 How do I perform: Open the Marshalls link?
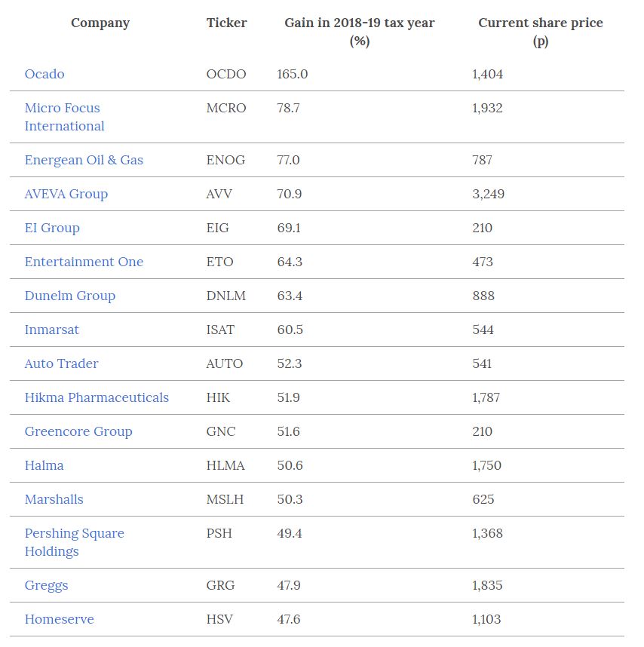click(54, 500)
